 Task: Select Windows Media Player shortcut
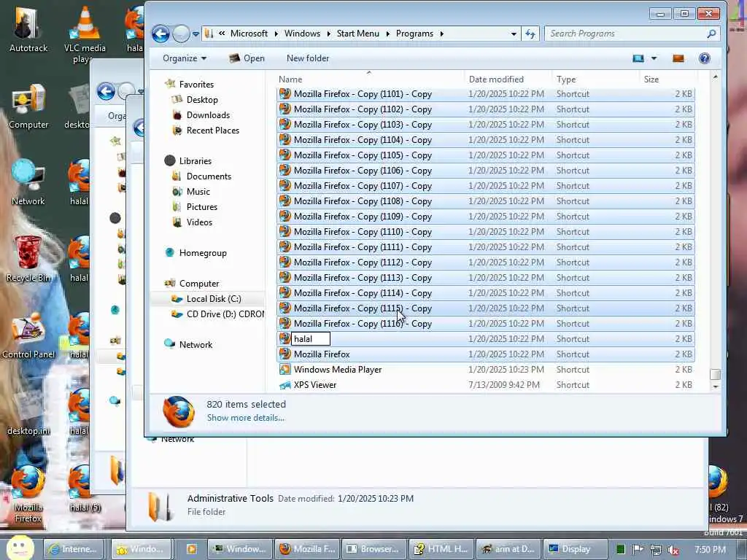pos(485,369)
